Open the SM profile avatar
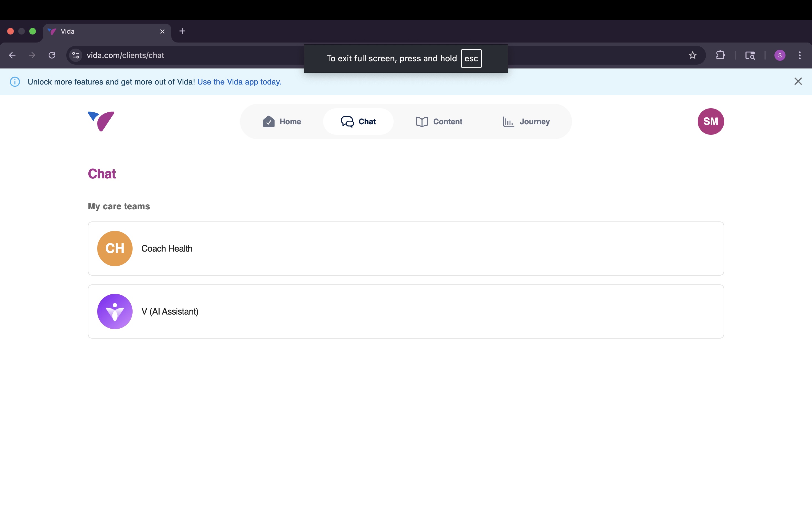The image size is (812, 528). pyautogui.click(x=710, y=122)
